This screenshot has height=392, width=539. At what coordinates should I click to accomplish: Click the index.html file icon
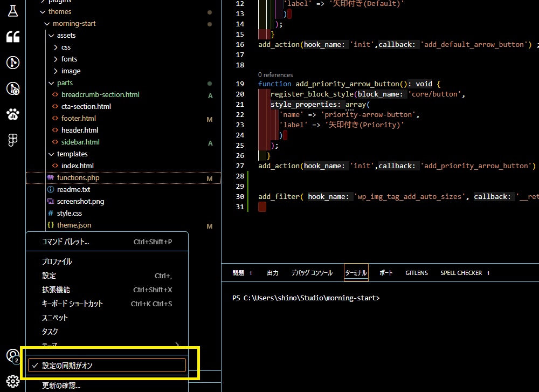click(x=55, y=166)
